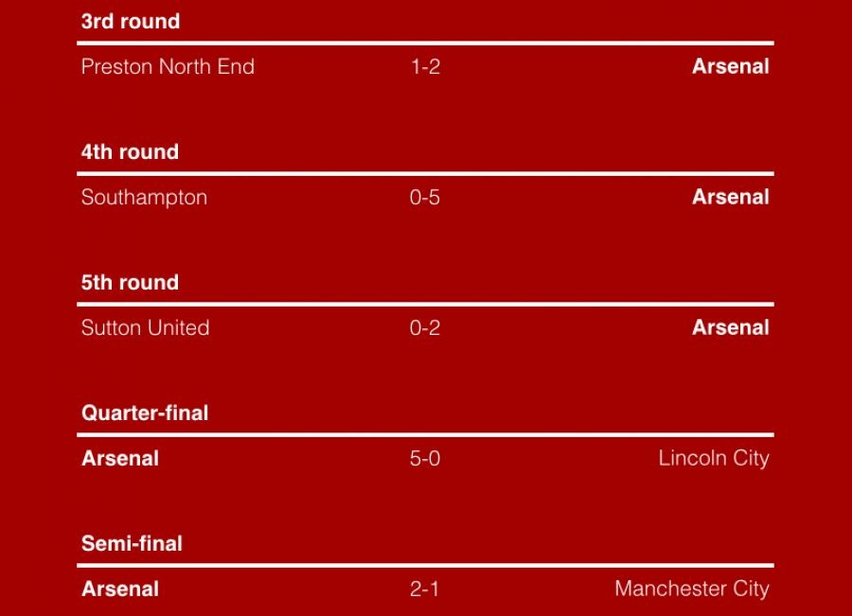This screenshot has width=852, height=616.
Task: Click Arsenal in the Quarter-final row
Action: pyautogui.click(x=120, y=459)
